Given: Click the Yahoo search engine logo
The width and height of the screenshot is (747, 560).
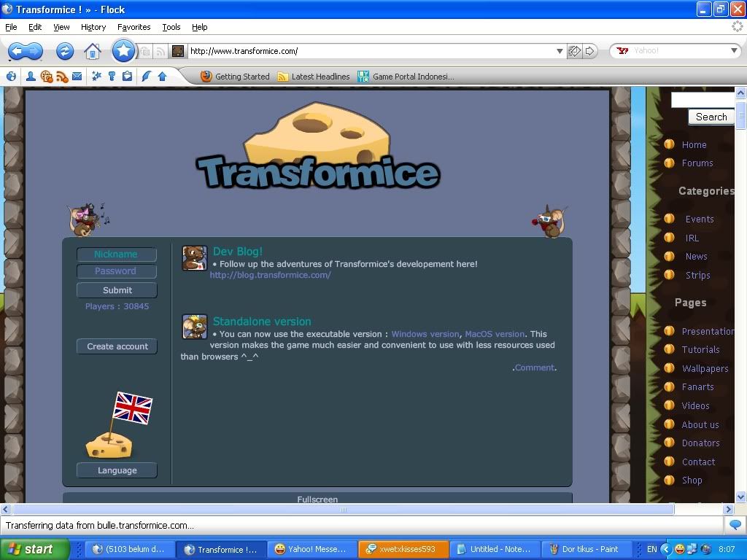Looking at the screenshot, I should pyautogui.click(x=622, y=50).
